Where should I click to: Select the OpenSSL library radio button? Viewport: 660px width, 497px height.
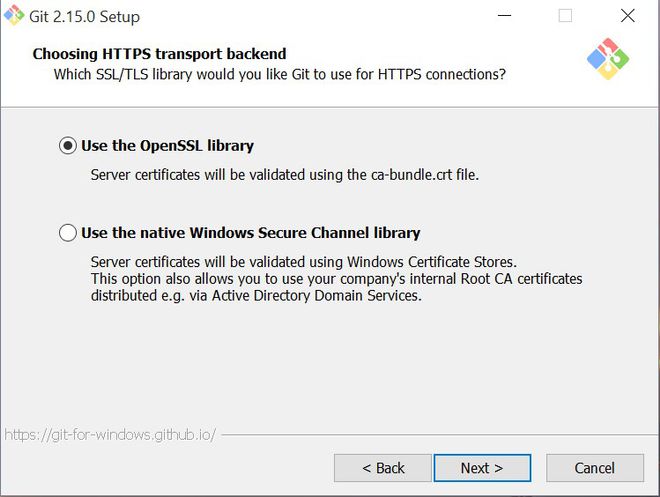(x=68, y=146)
